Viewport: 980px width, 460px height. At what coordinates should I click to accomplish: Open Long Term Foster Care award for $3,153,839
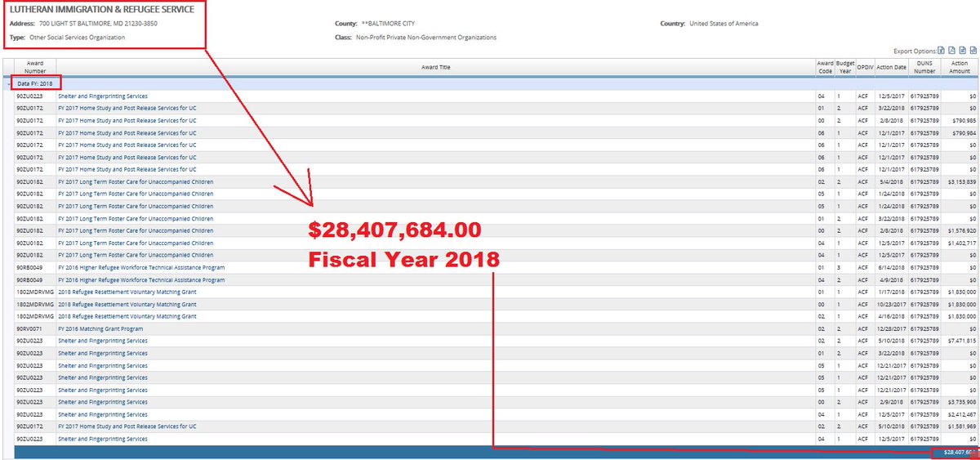(136, 182)
